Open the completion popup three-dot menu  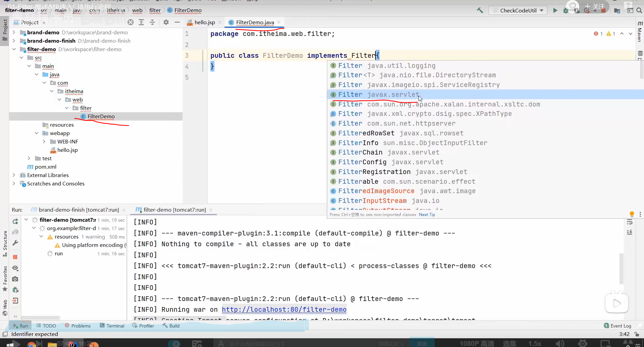coord(640,214)
